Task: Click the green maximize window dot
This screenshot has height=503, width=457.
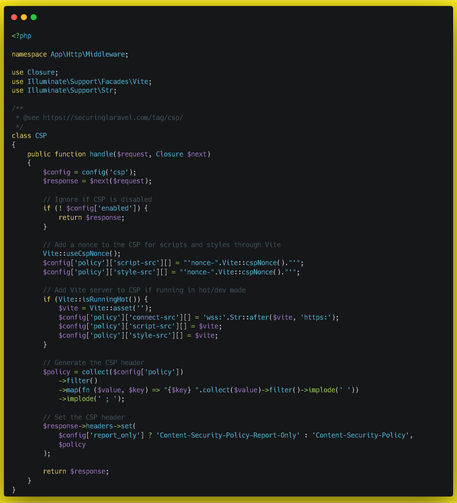Action: 34,17
